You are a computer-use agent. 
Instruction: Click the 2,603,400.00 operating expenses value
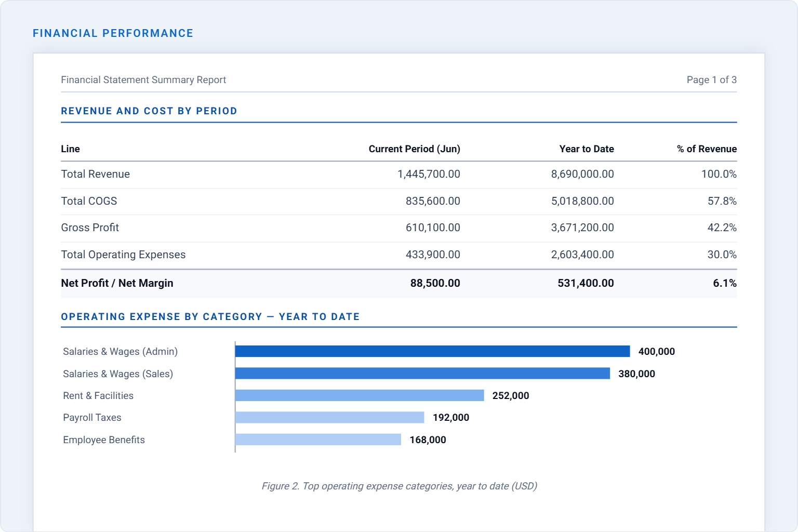point(582,255)
